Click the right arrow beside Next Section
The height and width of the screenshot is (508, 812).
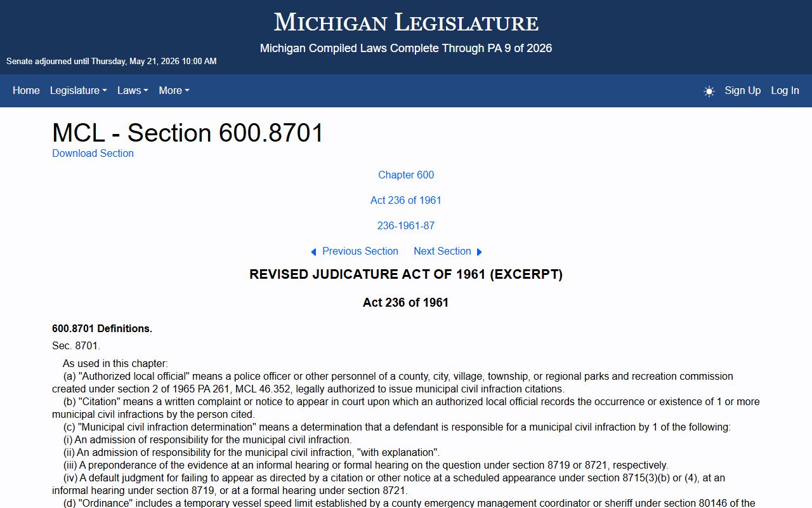click(479, 252)
